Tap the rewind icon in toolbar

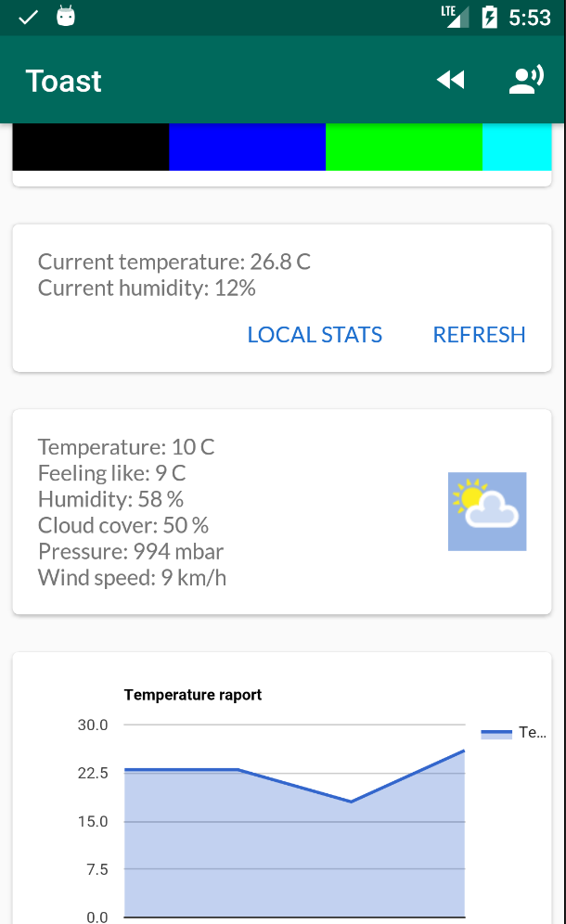pos(450,81)
